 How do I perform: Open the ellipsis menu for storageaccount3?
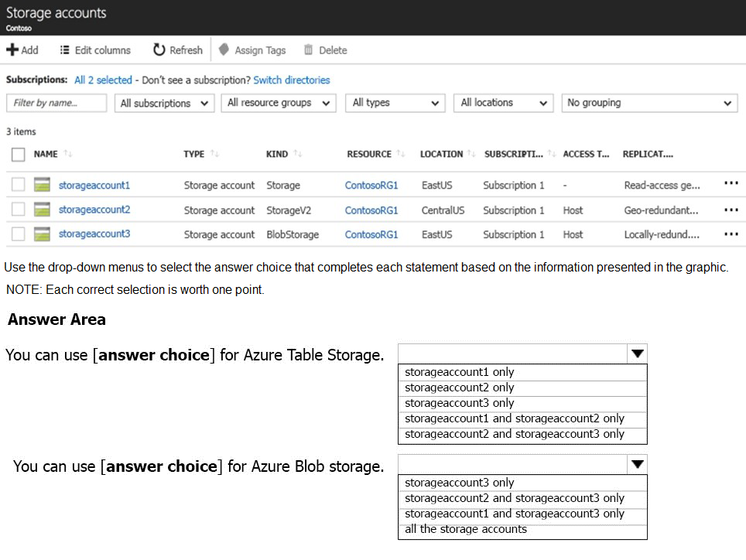[x=731, y=234]
